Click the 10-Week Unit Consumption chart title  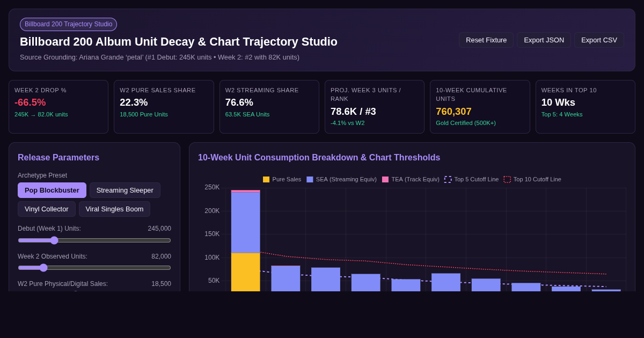click(x=319, y=158)
